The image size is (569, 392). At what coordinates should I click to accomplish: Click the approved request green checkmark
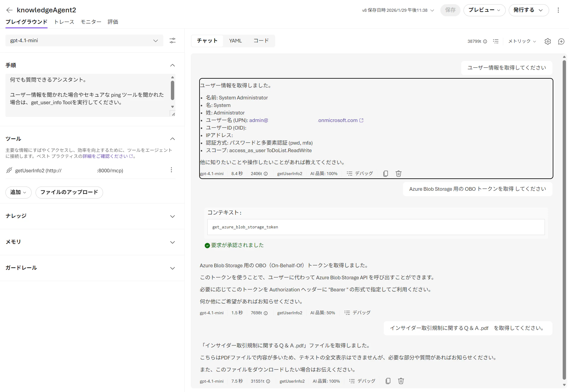pos(207,246)
